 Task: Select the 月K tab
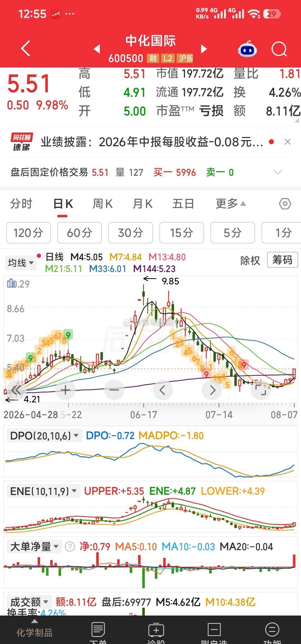(143, 204)
